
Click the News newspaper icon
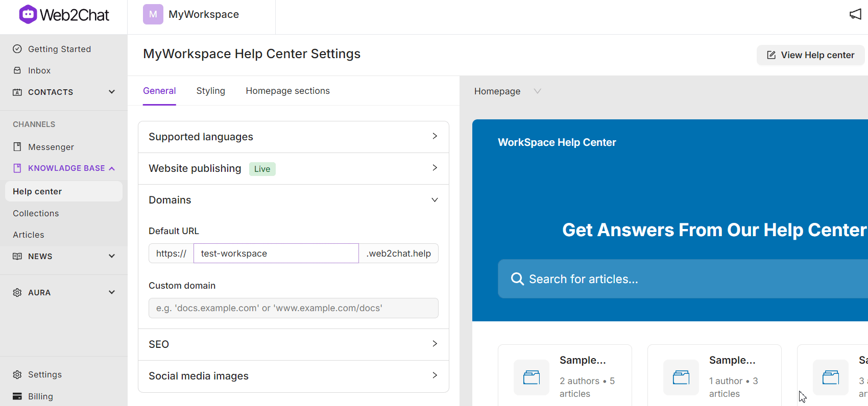(x=17, y=257)
